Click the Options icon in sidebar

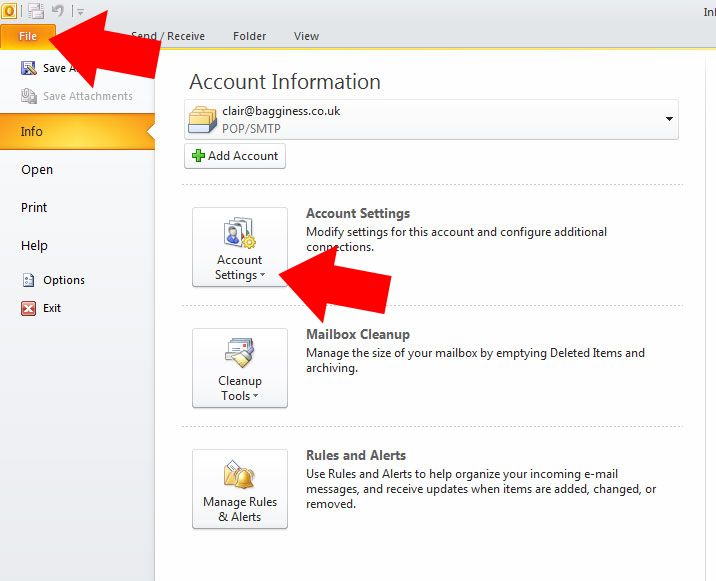(x=29, y=280)
